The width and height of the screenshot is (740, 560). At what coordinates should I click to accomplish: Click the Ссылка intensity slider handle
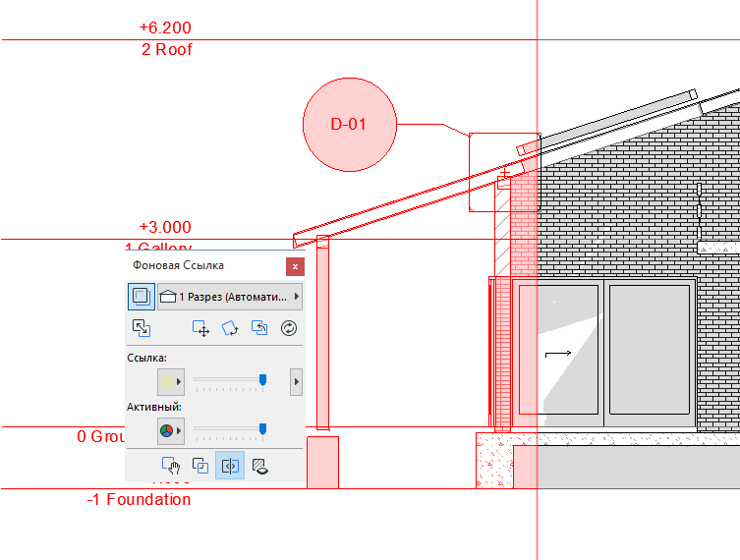262,380
